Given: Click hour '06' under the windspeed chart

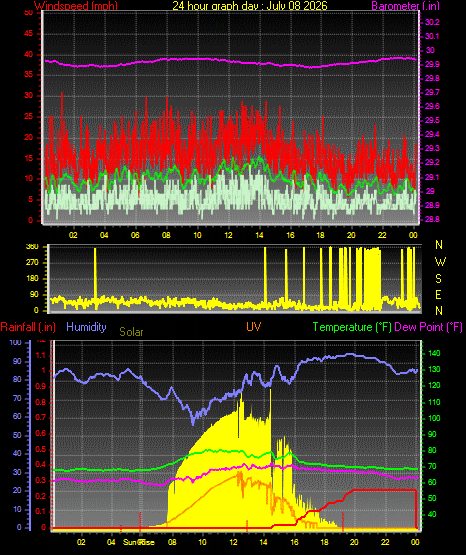Looking at the screenshot, I should coord(135,235).
